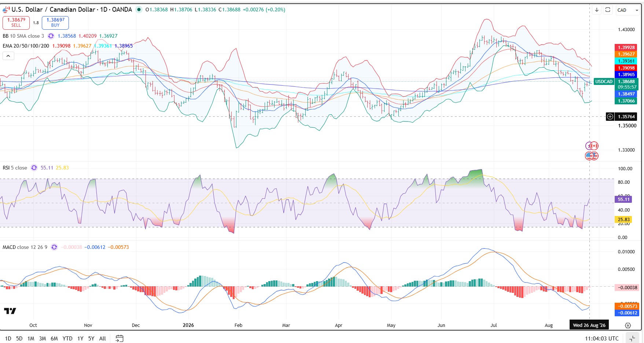The width and height of the screenshot is (644, 343).
Task: Click the Jul label on time axis
Action: click(494, 325)
